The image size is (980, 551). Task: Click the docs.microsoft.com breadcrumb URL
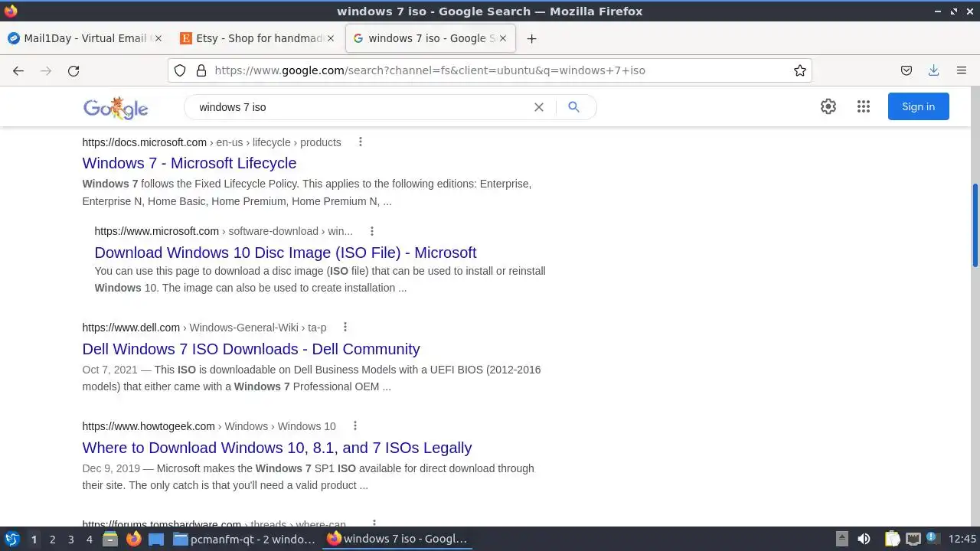pyautogui.click(x=211, y=142)
